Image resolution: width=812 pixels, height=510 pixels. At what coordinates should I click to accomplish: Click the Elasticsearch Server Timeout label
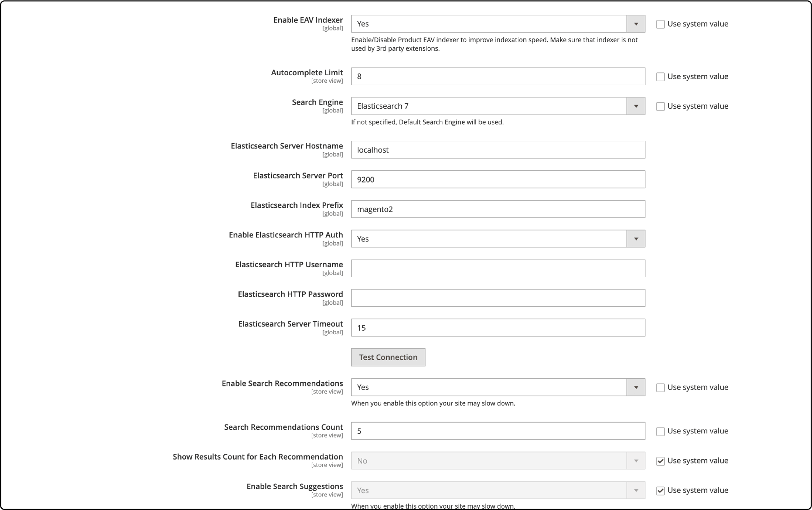[290, 324]
